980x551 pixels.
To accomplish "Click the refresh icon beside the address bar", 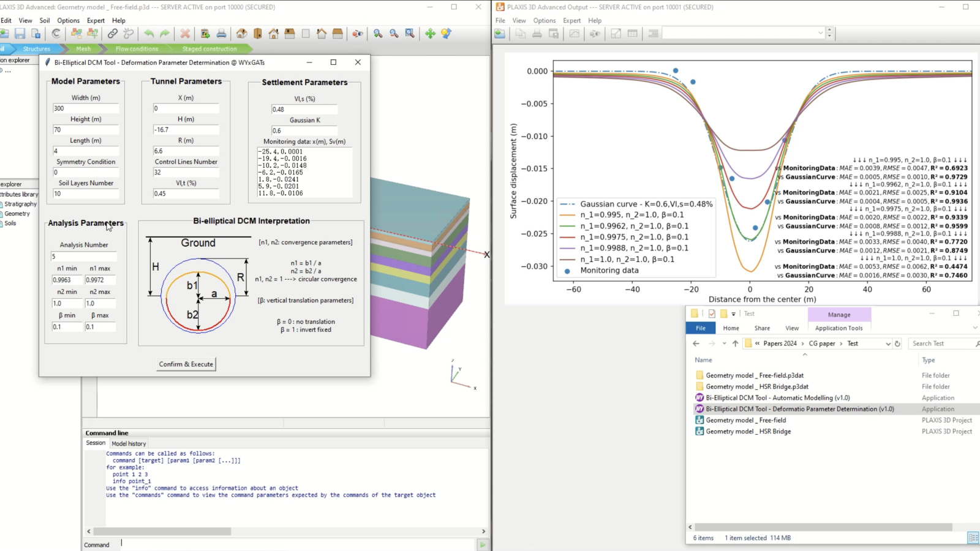I will [x=897, y=343].
